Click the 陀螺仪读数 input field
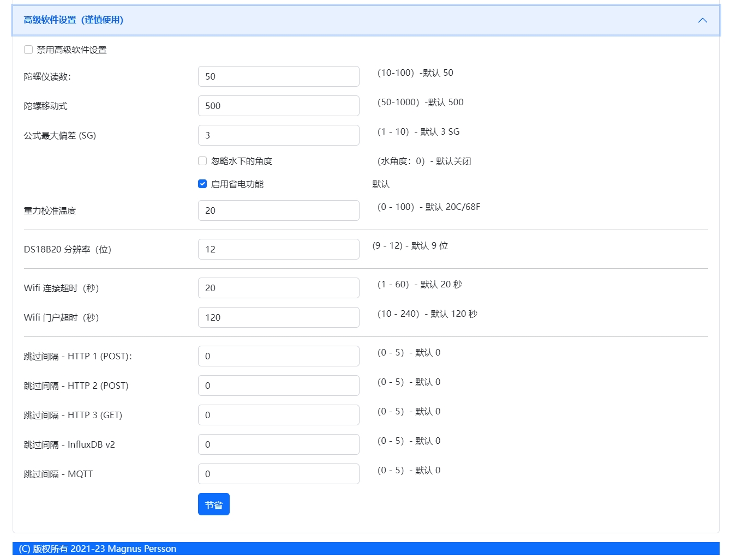The height and width of the screenshot is (560, 730). click(278, 76)
